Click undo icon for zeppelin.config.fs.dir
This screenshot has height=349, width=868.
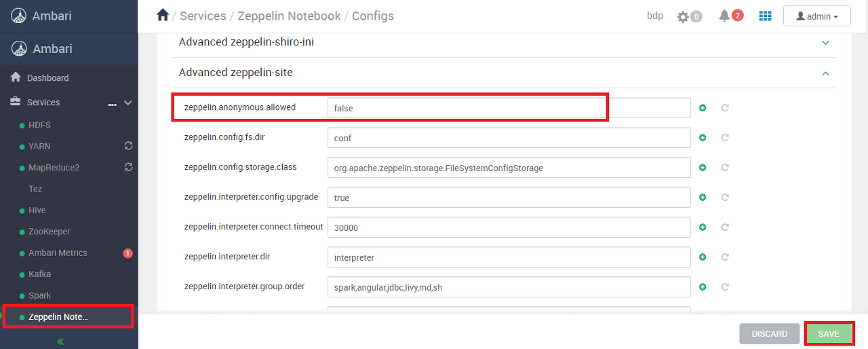tap(725, 138)
